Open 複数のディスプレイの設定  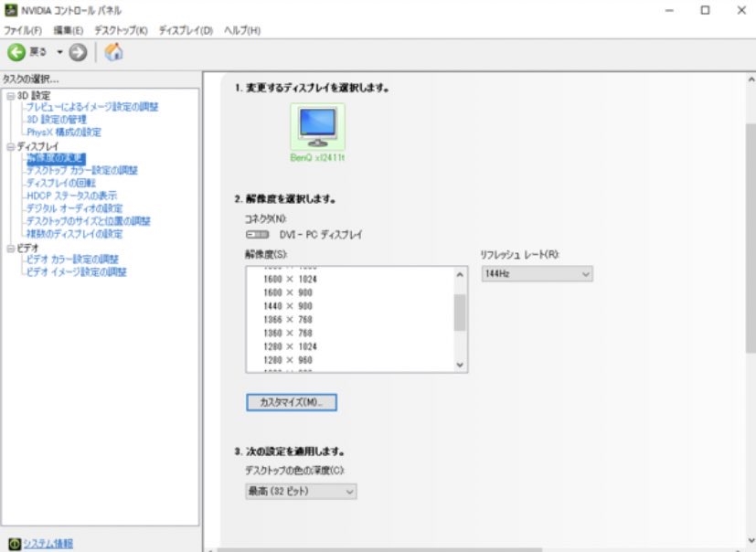click(74, 234)
